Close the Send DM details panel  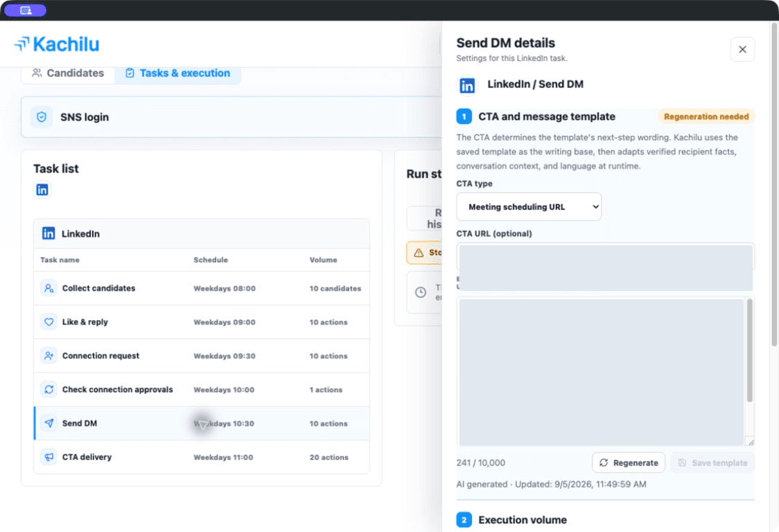coord(742,49)
